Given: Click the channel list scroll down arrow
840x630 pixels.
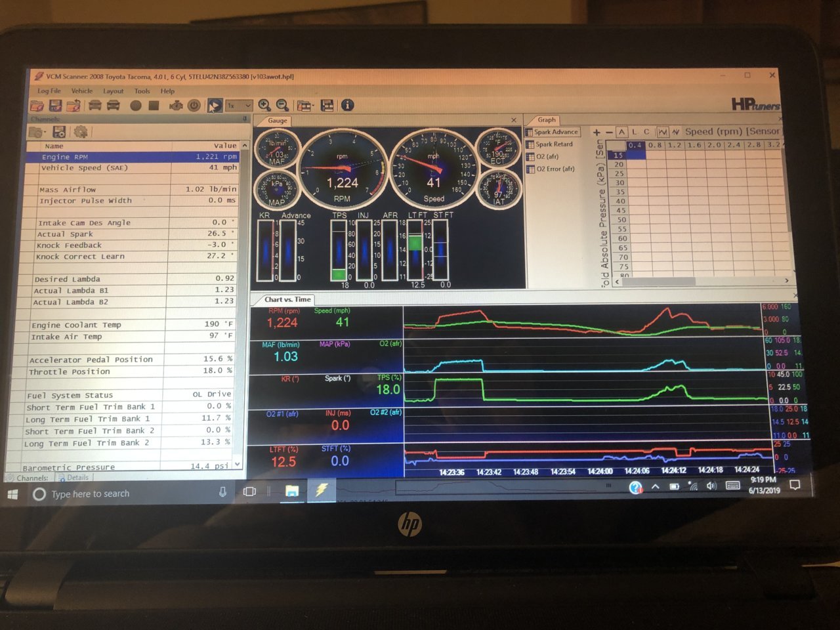Looking at the screenshot, I should pos(237,465).
